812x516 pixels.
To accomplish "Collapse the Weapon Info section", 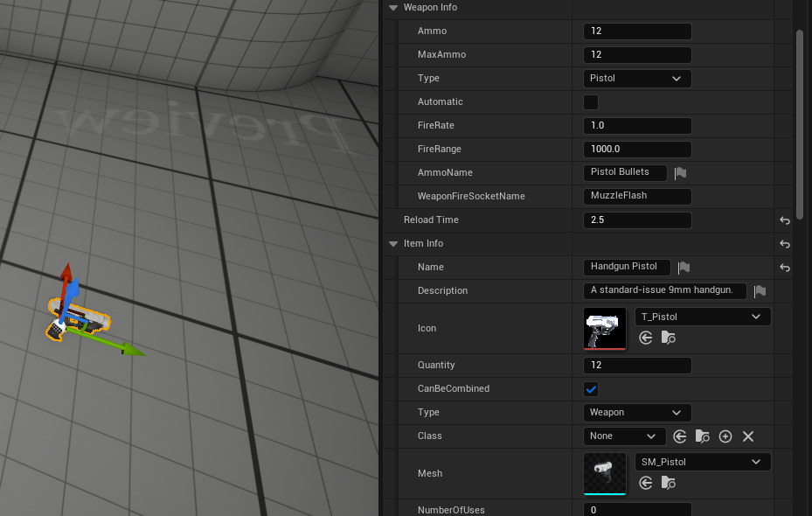I will 392,8.
